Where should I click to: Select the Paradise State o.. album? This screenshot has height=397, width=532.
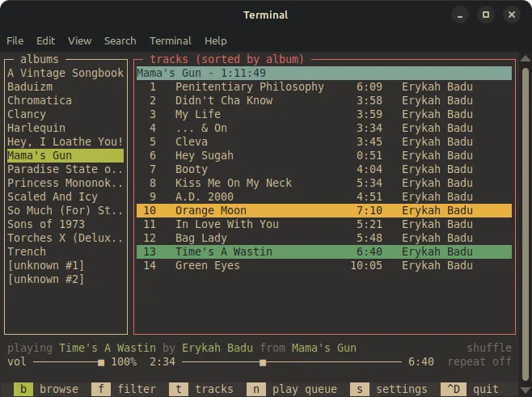65,169
